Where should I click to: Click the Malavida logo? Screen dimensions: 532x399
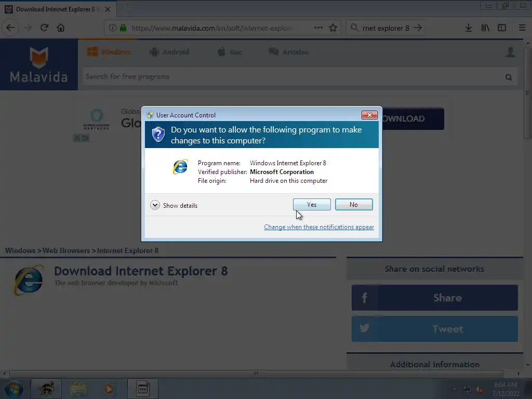click(x=38, y=64)
